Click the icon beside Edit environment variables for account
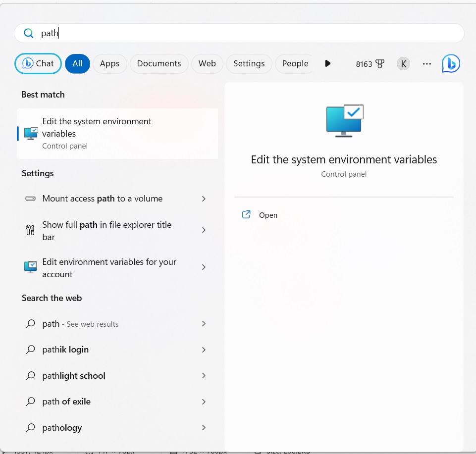Image resolution: width=476 pixels, height=454 pixels. click(x=30, y=267)
